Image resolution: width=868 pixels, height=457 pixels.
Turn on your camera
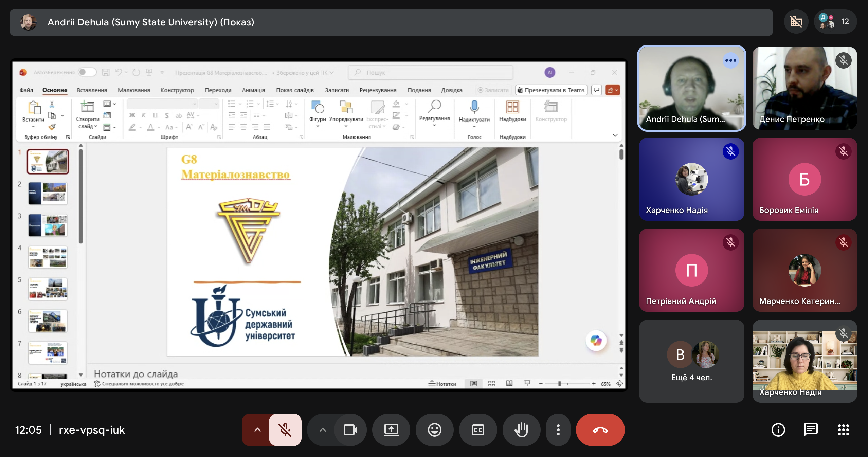pyautogui.click(x=350, y=430)
